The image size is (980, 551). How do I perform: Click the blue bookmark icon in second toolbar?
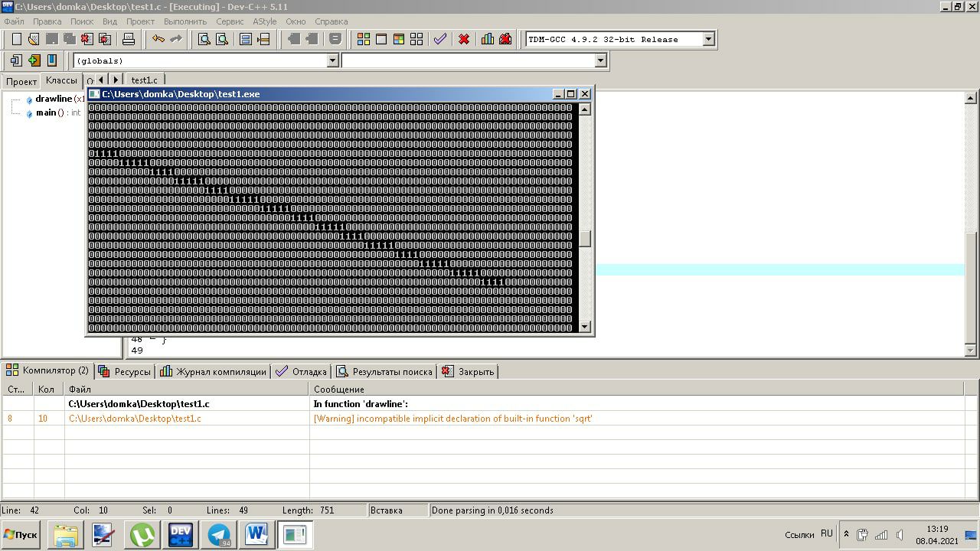[x=51, y=60]
